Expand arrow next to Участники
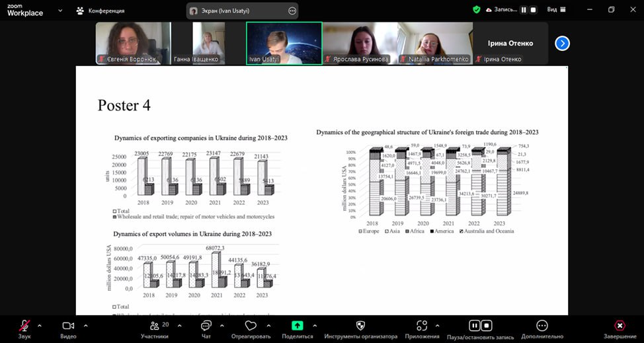This screenshot has height=343, width=644. pyautogui.click(x=179, y=326)
